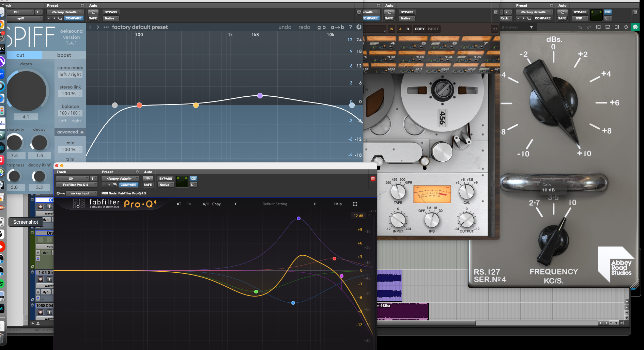Select tape plugin setup A
The height and width of the screenshot is (350, 644).
(400, 29)
